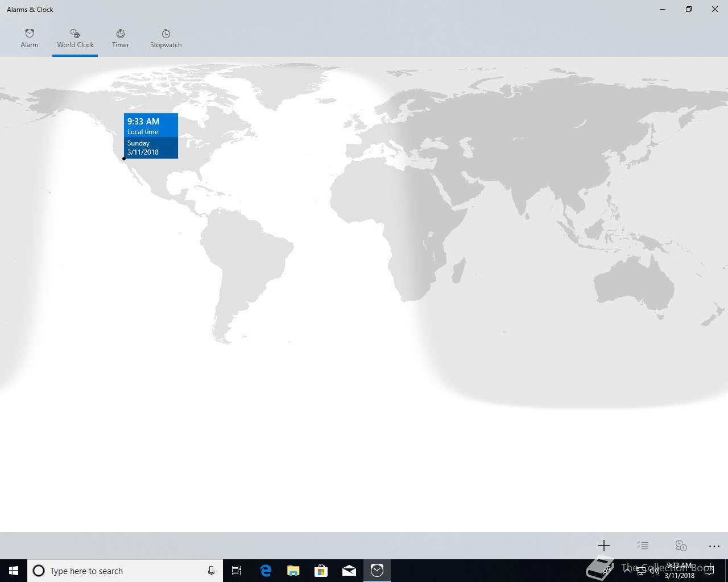This screenshot has width=728, height=582.
Task: Open the Action Center notifications icon
Action: click(x=709, y=571)
